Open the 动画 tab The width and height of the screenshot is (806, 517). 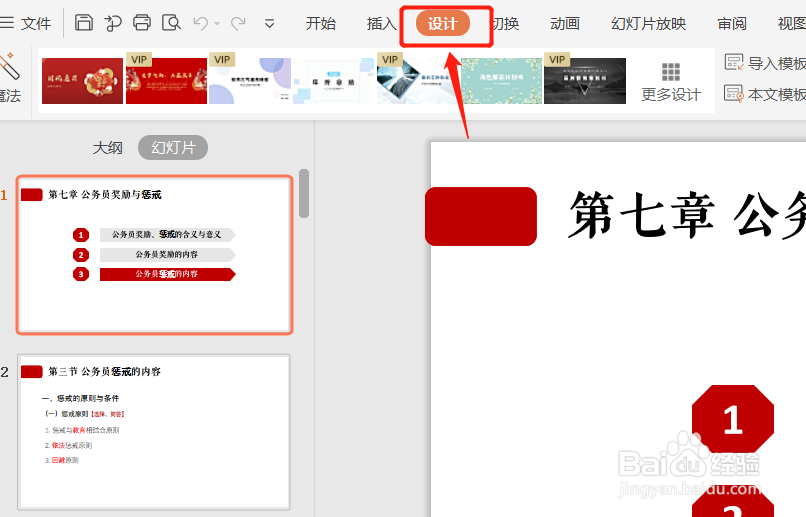point(565,24)
